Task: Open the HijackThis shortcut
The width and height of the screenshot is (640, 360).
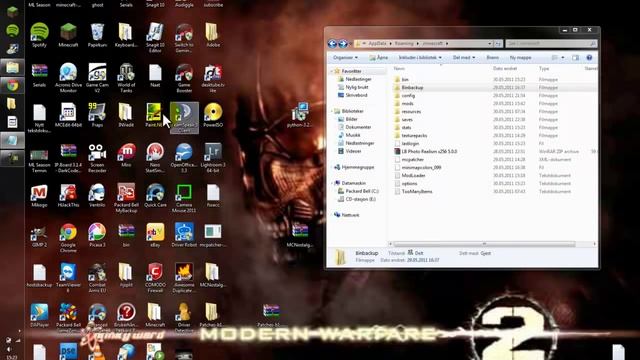Action: (x=68, y=195)
